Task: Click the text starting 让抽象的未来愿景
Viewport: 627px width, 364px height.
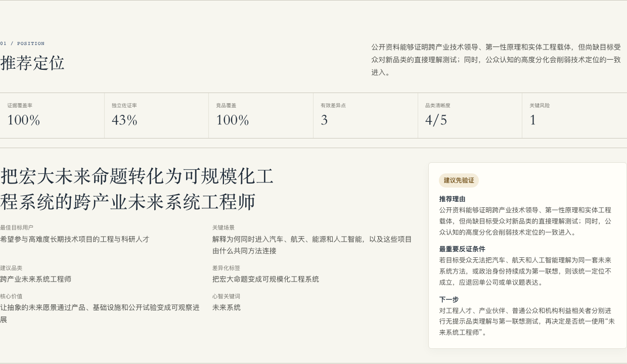Action: pyautogui.click(x=100, y=313)
